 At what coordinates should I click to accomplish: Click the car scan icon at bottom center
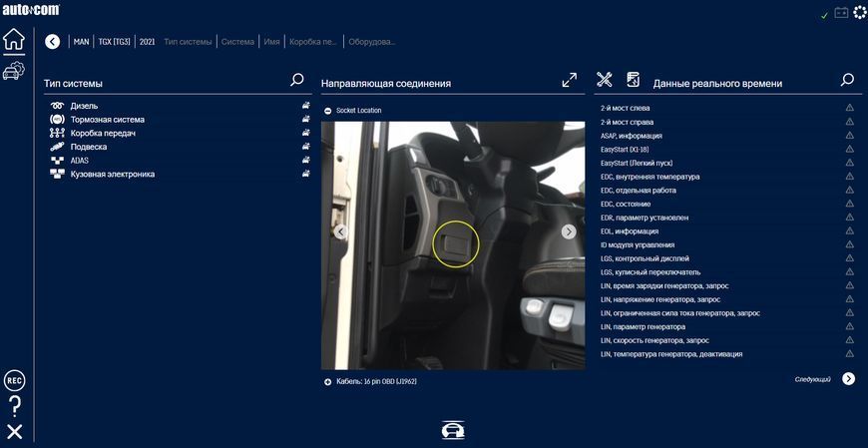pyautogui.click(x=453, y=430)
